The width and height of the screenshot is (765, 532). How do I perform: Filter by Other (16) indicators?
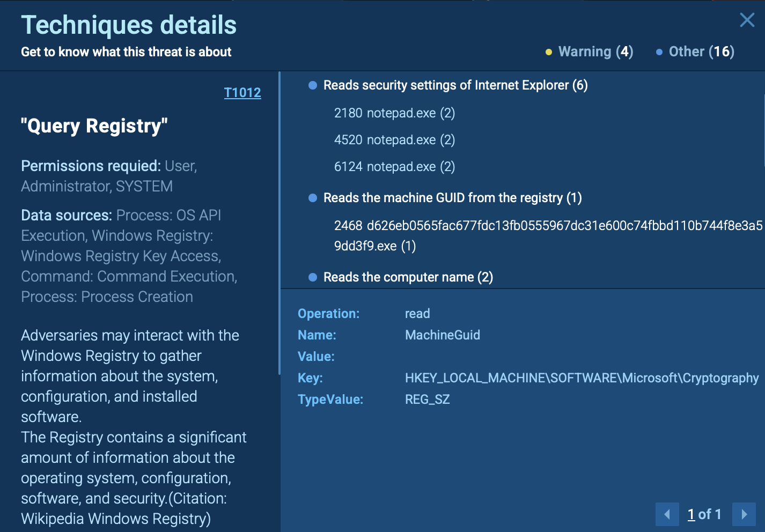(701, 52)
